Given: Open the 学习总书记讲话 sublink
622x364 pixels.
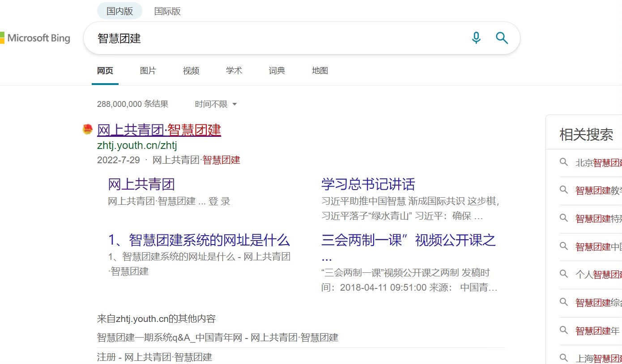Looking at the screenshot, I should pyautogui.click(x=368, y=184).
